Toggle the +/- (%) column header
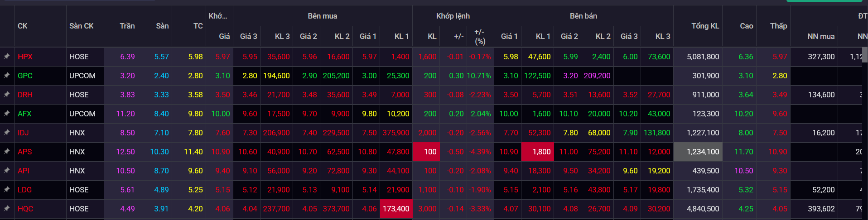 click(x=480, y=36)
